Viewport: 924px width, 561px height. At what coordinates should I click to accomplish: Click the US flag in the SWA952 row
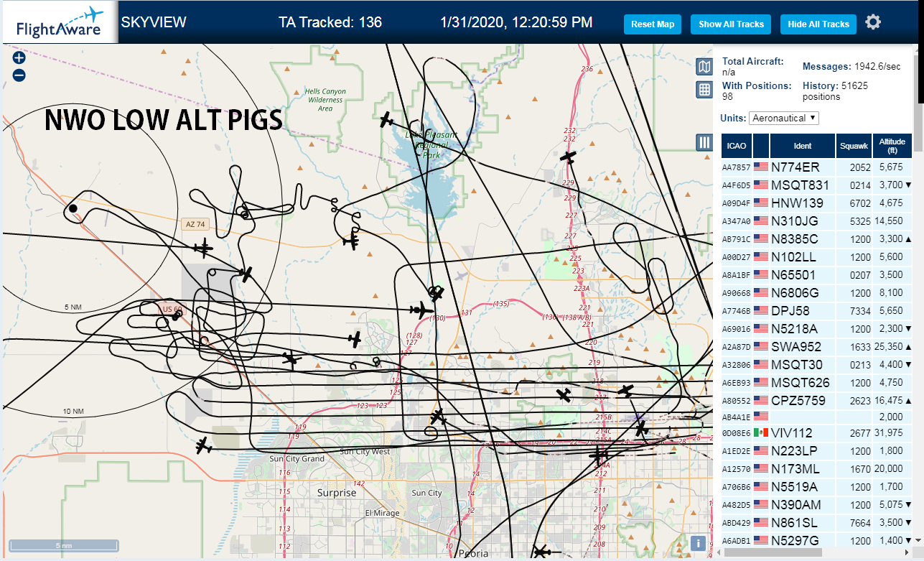tap(761, 347)
